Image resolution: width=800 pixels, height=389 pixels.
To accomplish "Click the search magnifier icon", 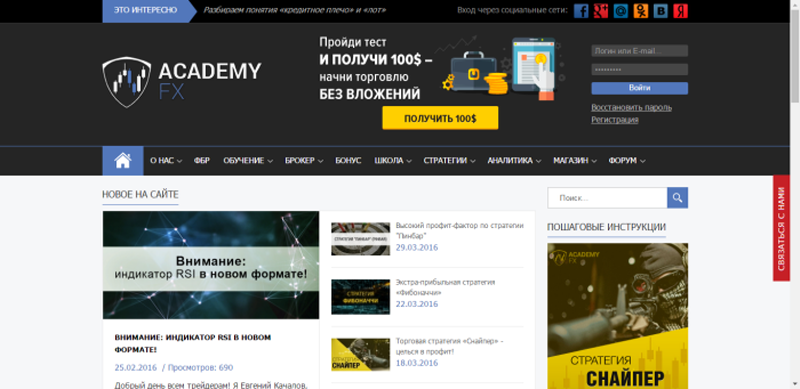I will point(678,198).
